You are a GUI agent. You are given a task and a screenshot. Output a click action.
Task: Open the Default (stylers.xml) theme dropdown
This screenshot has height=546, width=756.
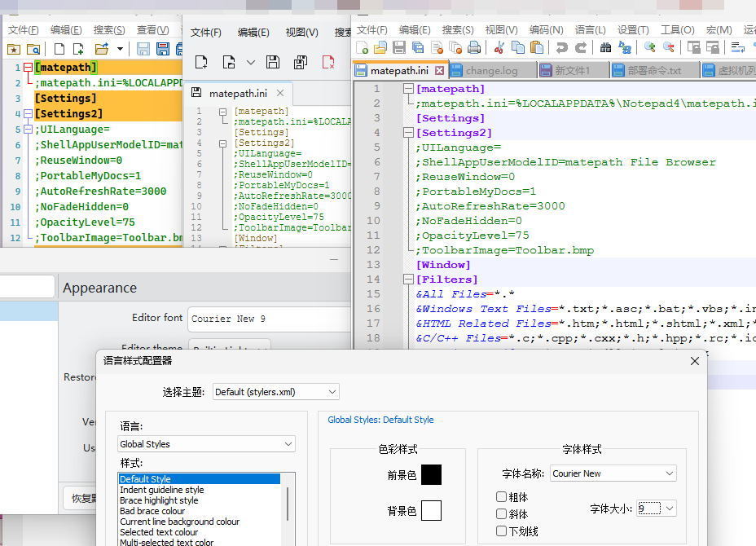click(x=275, y=391)
